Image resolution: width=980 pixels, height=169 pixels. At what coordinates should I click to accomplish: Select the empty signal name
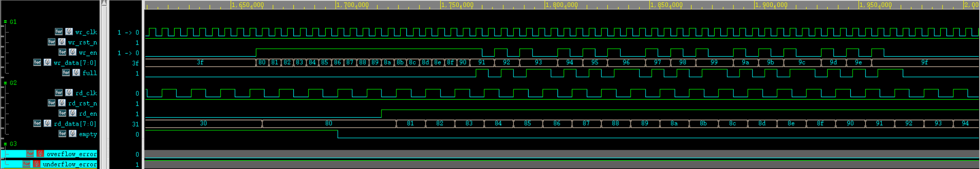(x=88, y=134)
